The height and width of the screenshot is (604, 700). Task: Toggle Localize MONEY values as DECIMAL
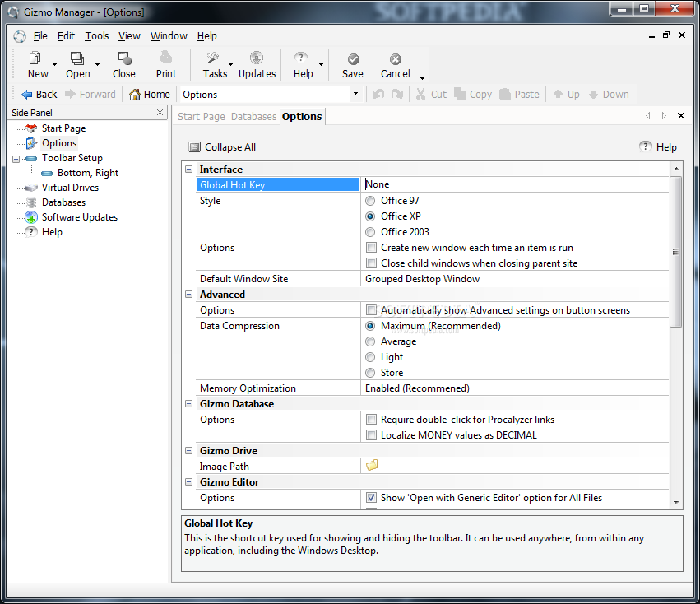[371, 434]
